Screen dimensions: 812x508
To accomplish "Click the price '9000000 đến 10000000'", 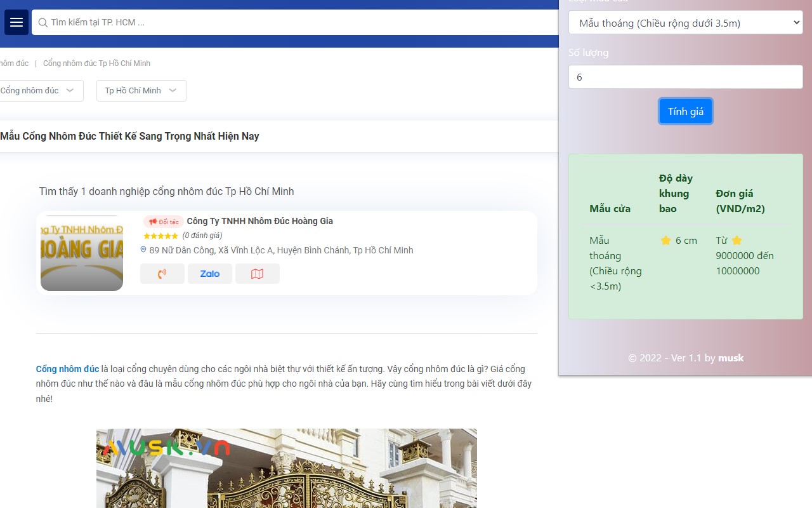I will (x=745, y=263).
